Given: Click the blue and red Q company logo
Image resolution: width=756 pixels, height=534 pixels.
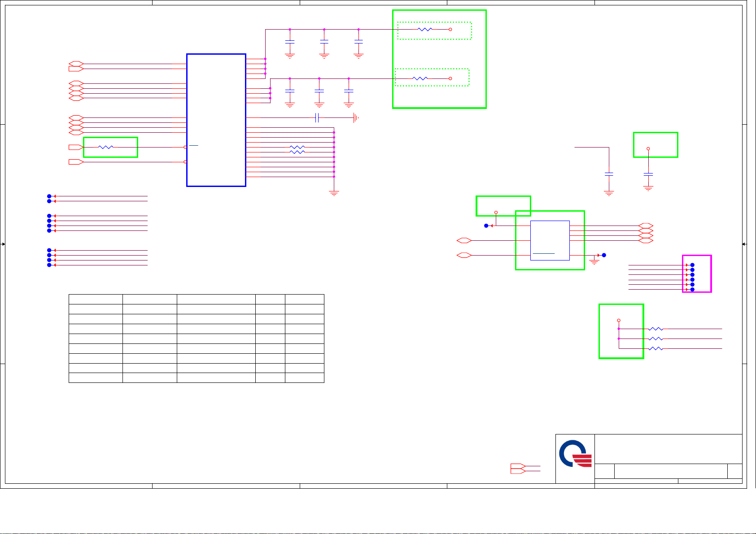Looking at the screenshot, I should [575, 454].
